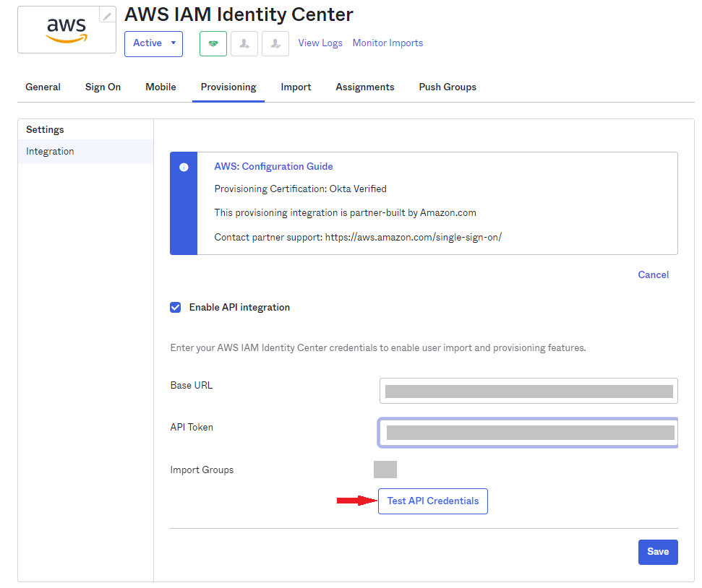702x588 pixels.
Task: Click the user arrow icon after handshake
Action: [x=244, y=43]
